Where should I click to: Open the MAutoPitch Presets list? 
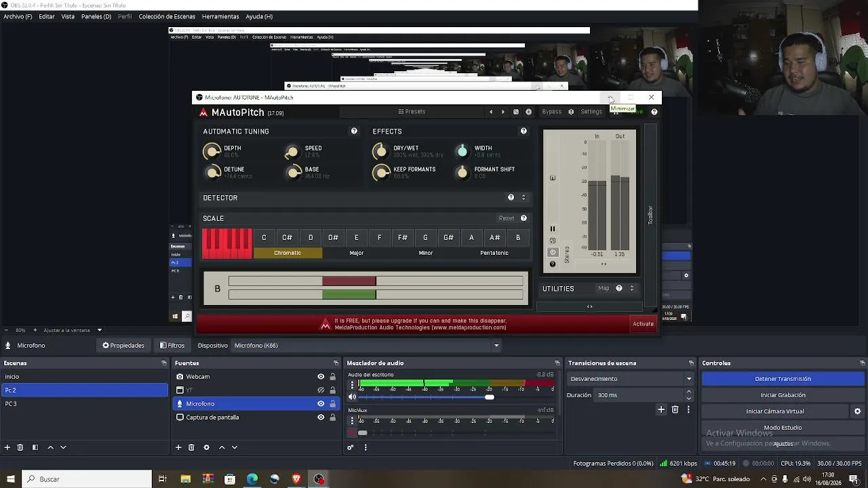click(x=412, y=112)
